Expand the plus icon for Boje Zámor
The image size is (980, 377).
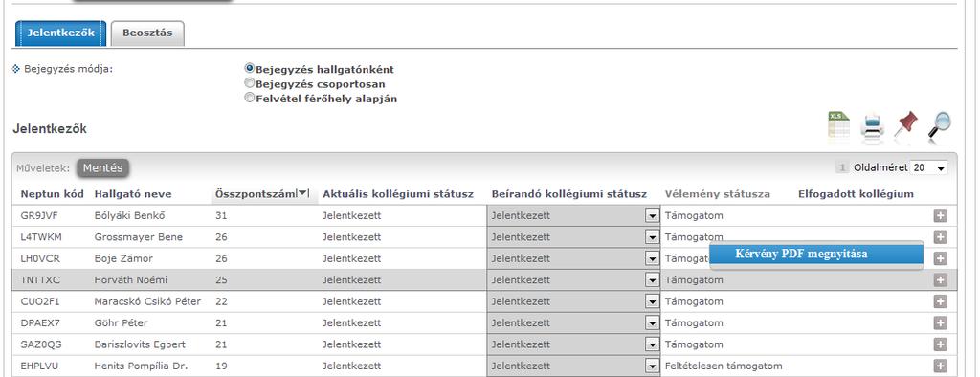(940, 258)
